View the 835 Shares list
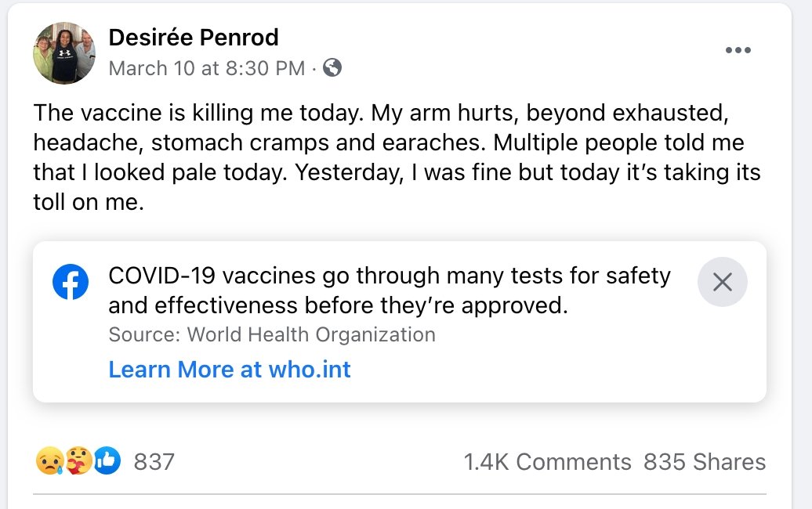 [x=705, y=462]
